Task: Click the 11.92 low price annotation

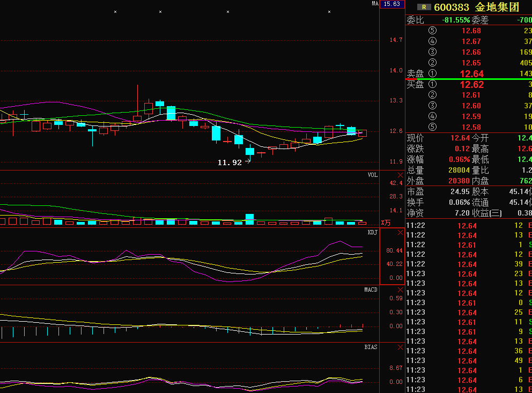Action: [230, 163]
